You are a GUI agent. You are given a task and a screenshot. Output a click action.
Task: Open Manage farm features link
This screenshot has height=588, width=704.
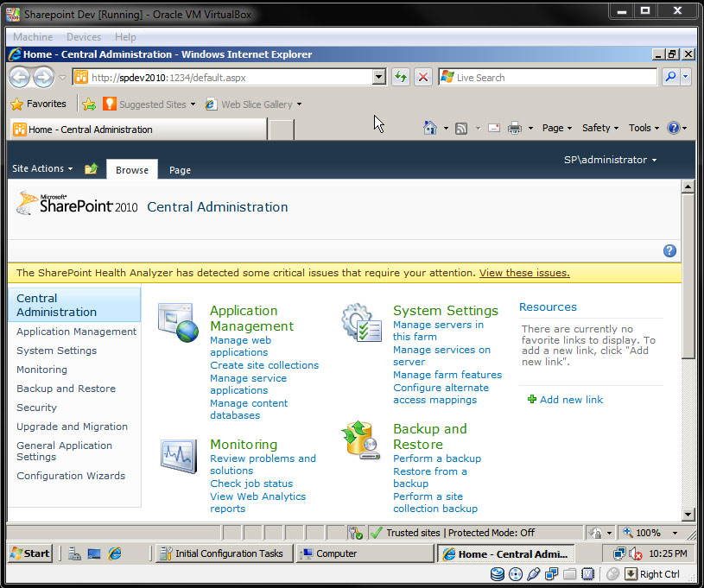pyautogui.click(x=447, y=375)
